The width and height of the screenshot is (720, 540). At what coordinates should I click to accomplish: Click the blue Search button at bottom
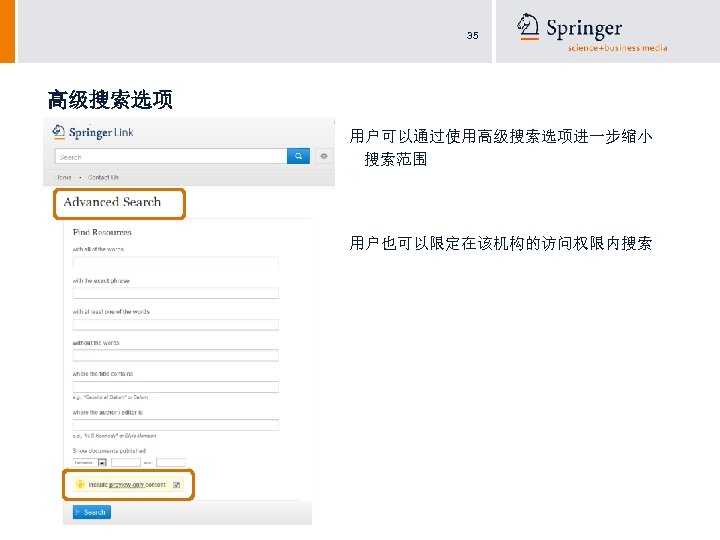[x=92, y=512]
